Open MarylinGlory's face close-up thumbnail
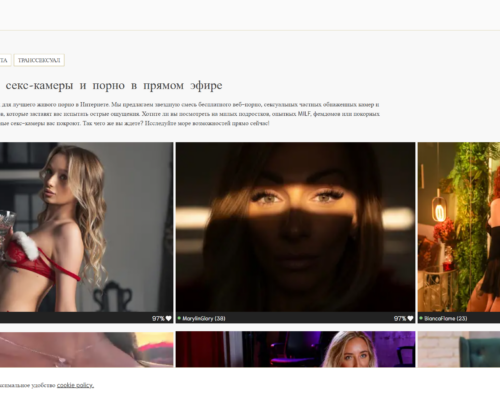This screenshot has height=400, width=500. tap(295, 227)
